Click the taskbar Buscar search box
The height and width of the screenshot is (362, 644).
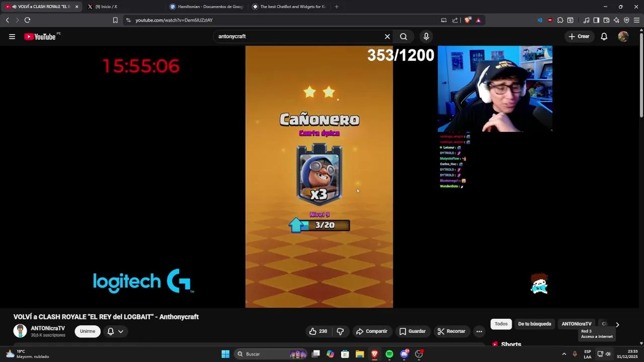pyautogui.click(x=271, y=354)
